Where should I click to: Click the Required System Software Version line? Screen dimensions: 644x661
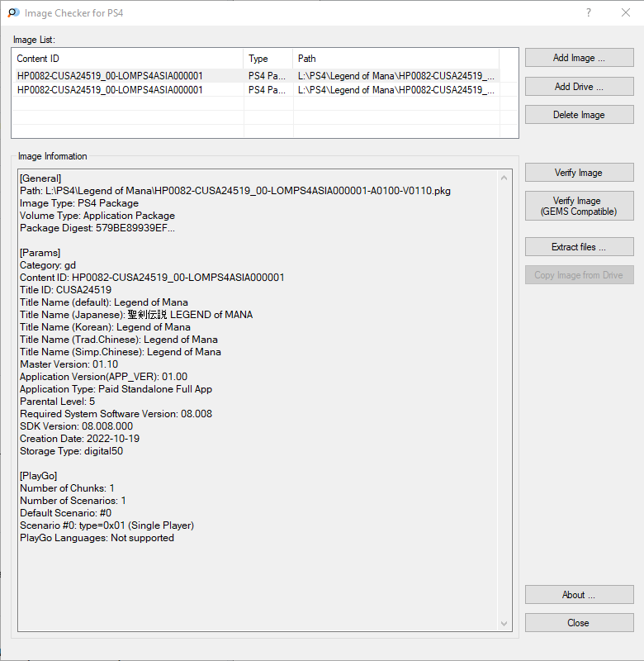point(116,414)
